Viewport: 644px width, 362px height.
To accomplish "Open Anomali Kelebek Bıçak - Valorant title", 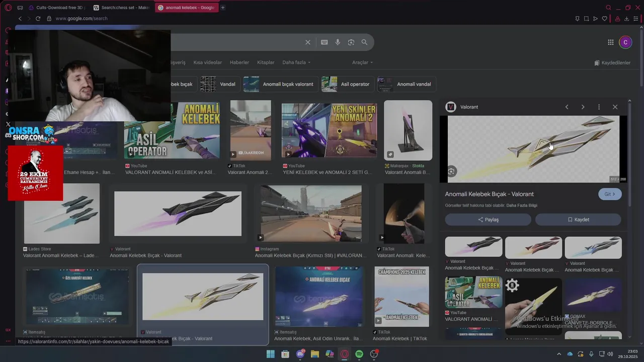I will (489, 194).
